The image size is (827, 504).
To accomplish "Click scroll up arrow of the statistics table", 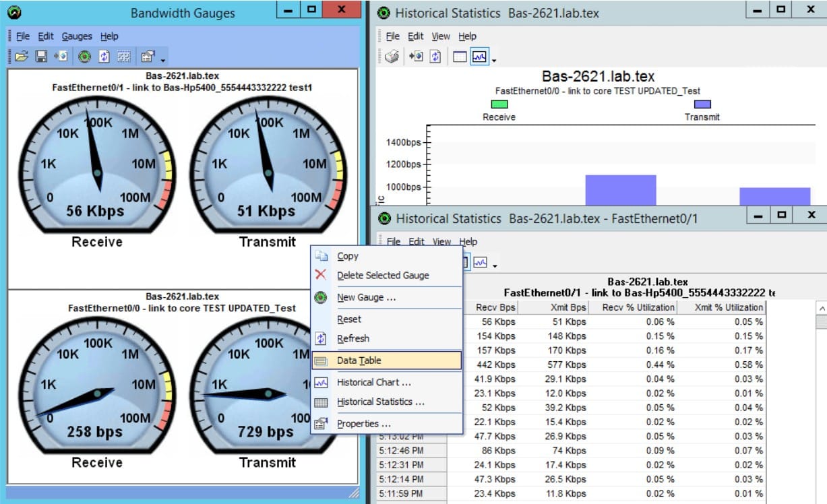I will coord(822,309).
